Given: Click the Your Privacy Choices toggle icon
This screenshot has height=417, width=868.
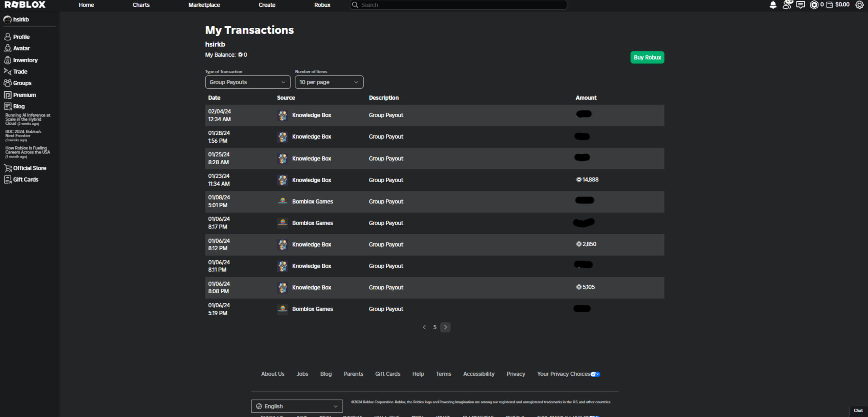Looking at the screenshot, I should pos(595,374).
